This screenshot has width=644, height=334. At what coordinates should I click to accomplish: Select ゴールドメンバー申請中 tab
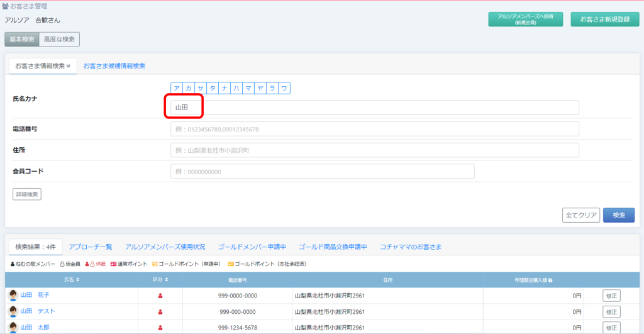pyautogui.click(x=252, y=247)
